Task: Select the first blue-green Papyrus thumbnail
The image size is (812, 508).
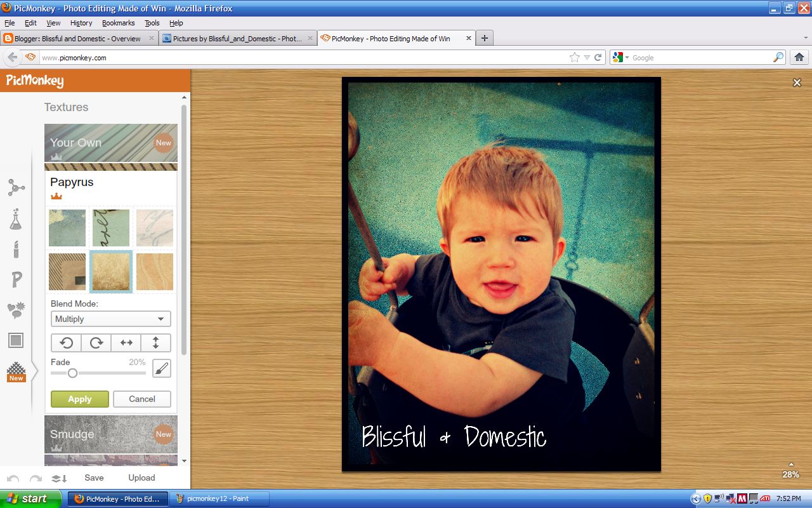Action: point(67,228)
